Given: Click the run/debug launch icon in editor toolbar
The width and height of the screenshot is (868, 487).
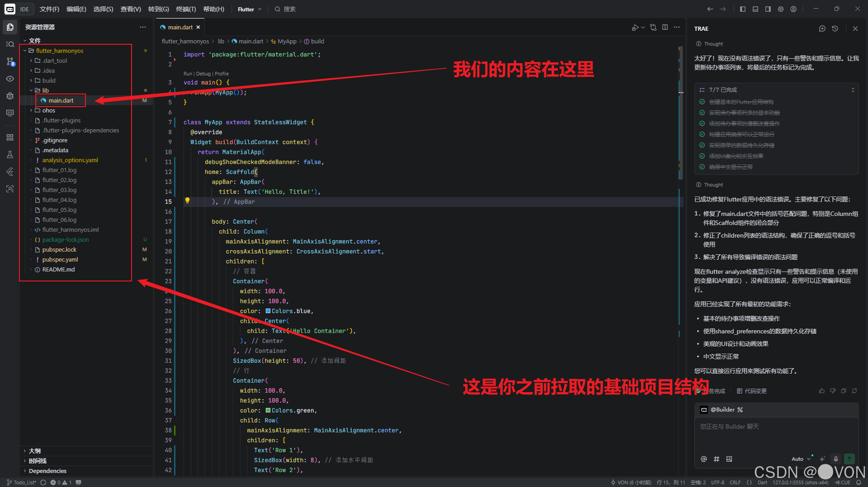Looking at the screenshot, I should pyautogui.click(x=635, y=28).
